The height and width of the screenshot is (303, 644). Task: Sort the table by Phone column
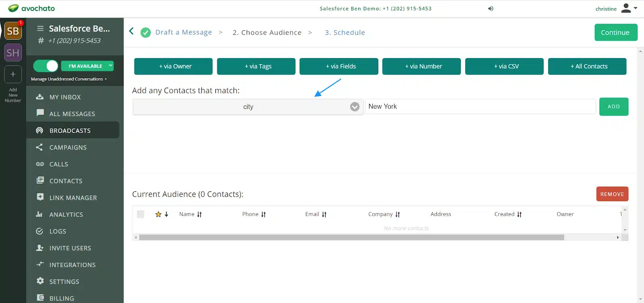pos(254,214)
